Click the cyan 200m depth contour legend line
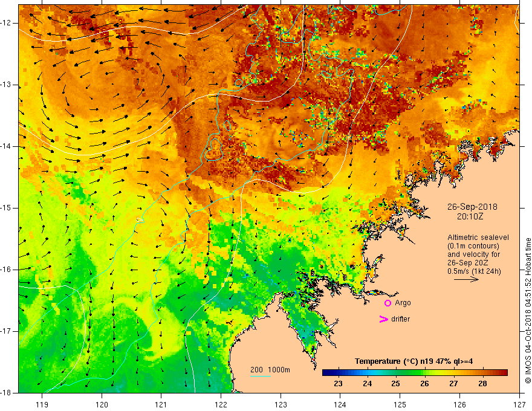Viewport: 532px width, 411px height. coord(260,376)
